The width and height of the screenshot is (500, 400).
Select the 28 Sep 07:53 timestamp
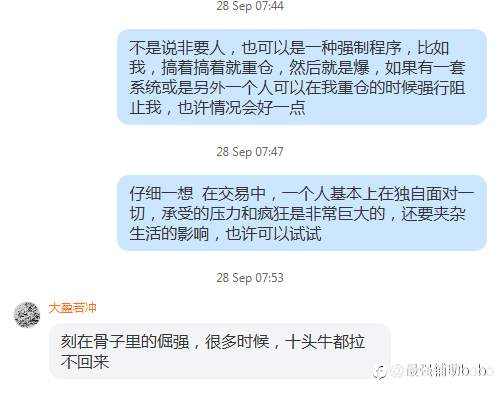point(250,278)
